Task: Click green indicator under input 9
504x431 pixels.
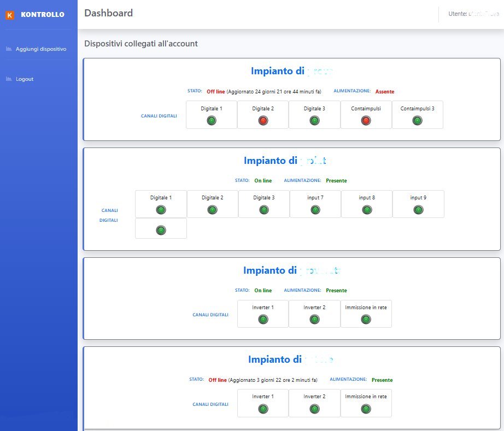Action: (418, 210)
